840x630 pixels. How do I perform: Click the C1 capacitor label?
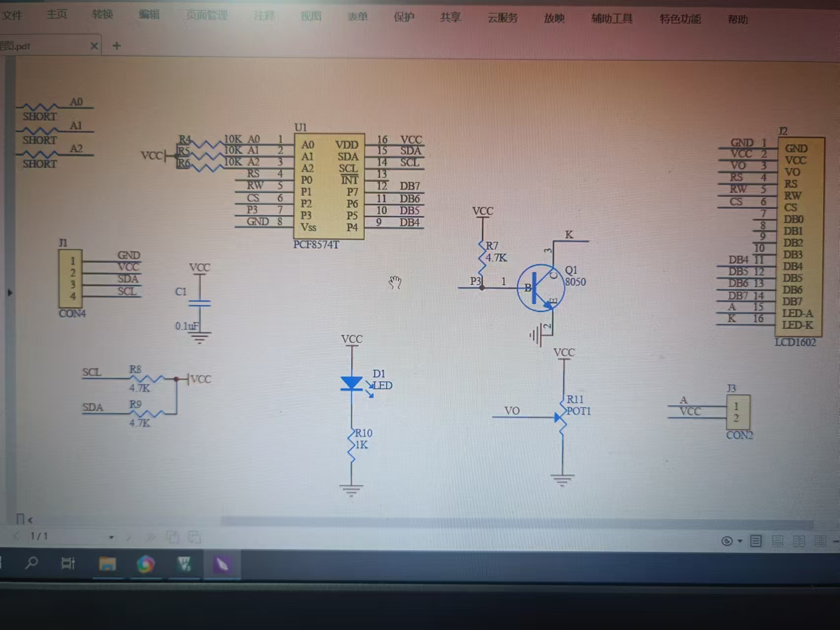click(x=181, y=292)
